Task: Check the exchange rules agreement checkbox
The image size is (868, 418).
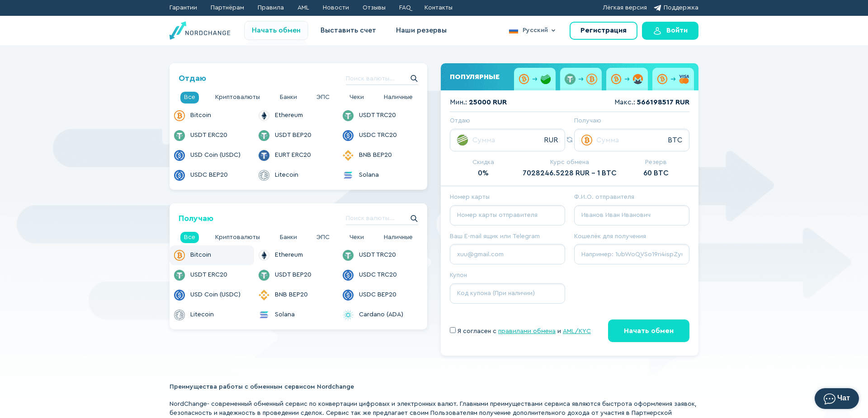Action: (x=453, y=330)
